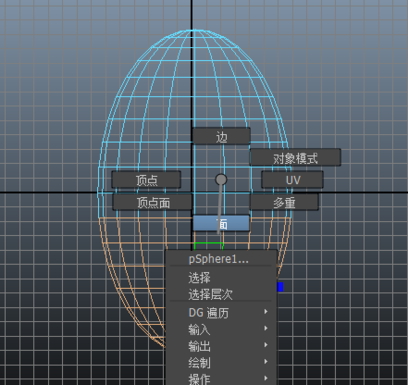Choose 对象模式 (Object Mode) in marking menu
The height and width of the screenshot is (385, 408).
[295, 158]
